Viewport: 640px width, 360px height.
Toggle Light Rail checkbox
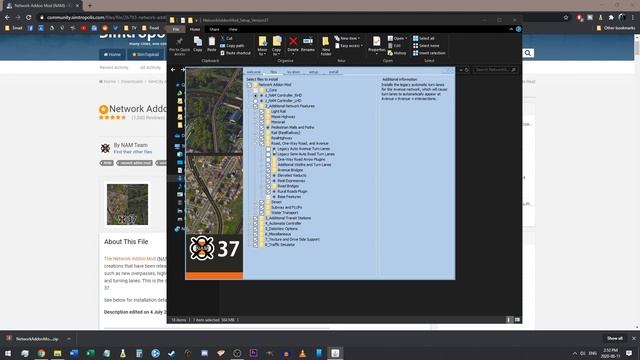[x=262, y=111]
